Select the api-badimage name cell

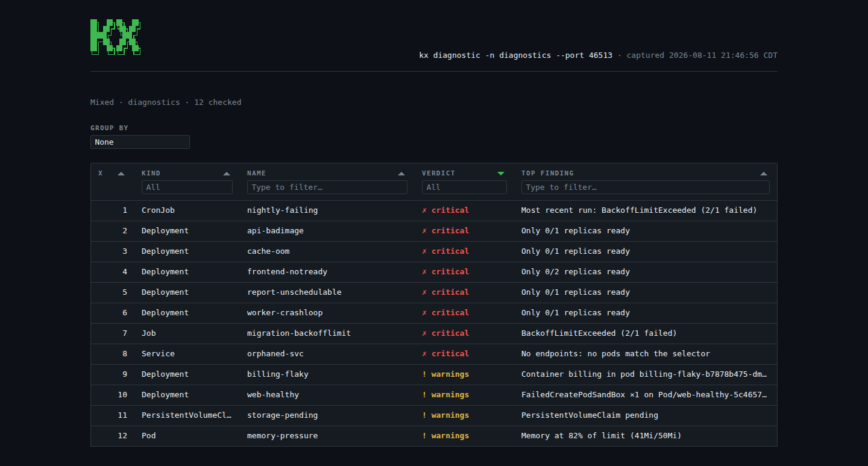click(275, 231)
